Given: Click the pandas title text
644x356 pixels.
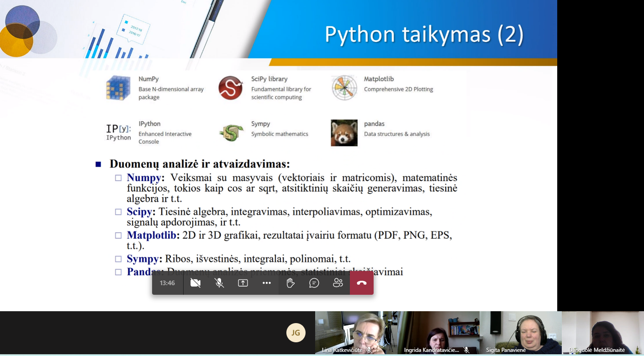Looking at the screenshot, I should click(374, 124).
